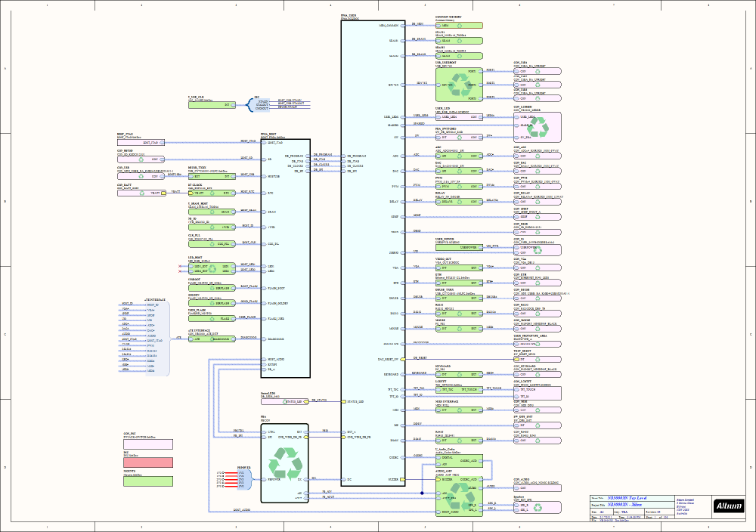Screen dimensions: 756x532
Task: Click the recycle icon in COMMON MEMORY block
Action: (x=460, y=26)
